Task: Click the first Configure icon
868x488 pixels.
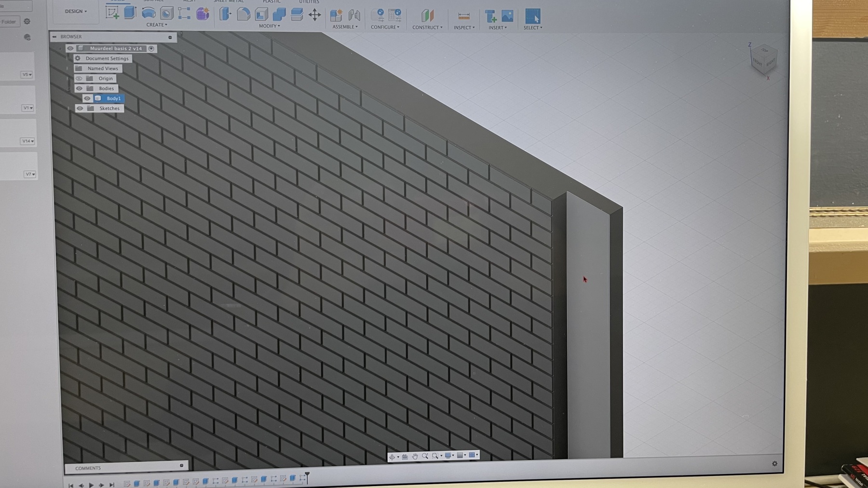Action: [377, 15]
